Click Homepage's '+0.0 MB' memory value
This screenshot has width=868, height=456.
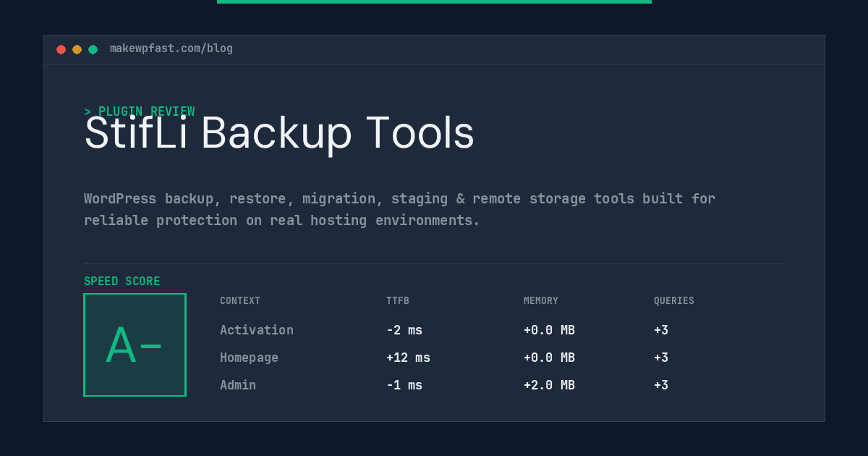click(549, 358)
